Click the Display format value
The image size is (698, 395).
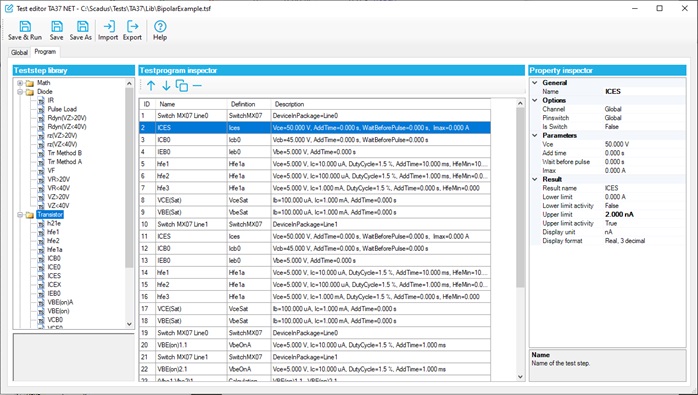644,241
